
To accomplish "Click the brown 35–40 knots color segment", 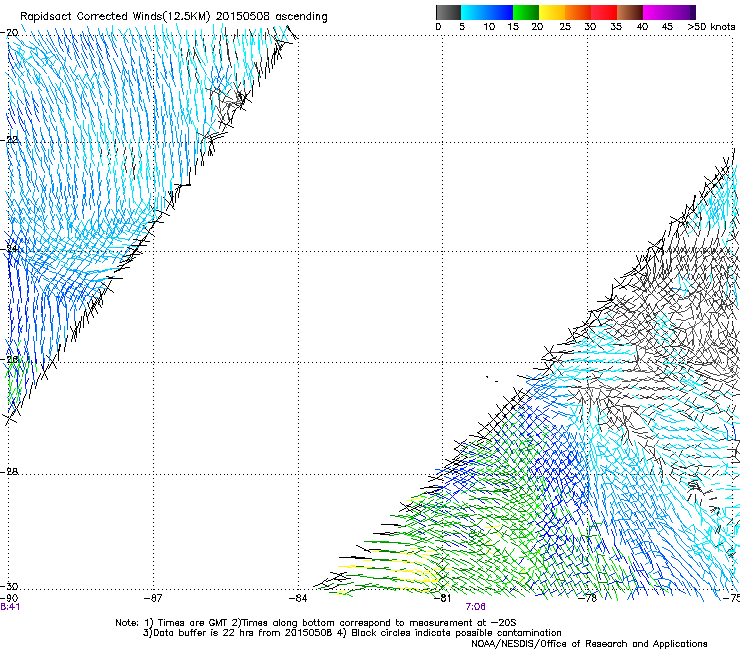I will 630,12.
